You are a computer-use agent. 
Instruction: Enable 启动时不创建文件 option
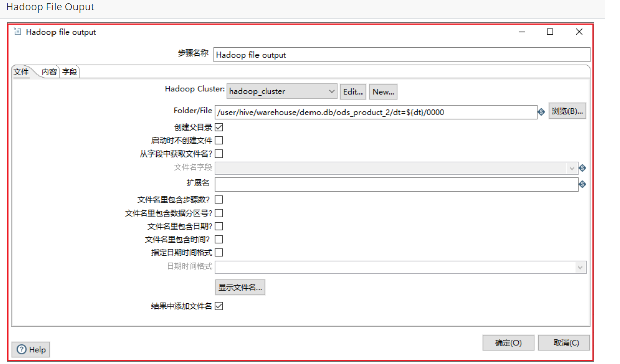(219, 140)
